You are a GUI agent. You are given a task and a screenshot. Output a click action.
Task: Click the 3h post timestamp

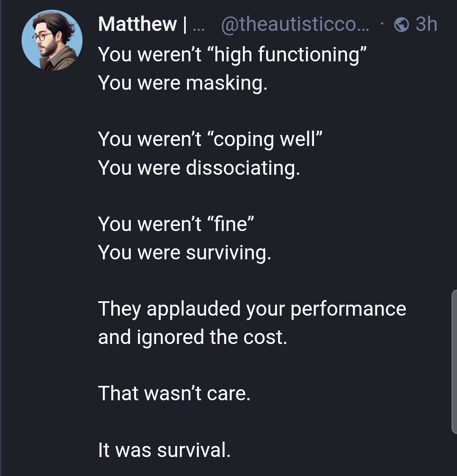point(426,25)
